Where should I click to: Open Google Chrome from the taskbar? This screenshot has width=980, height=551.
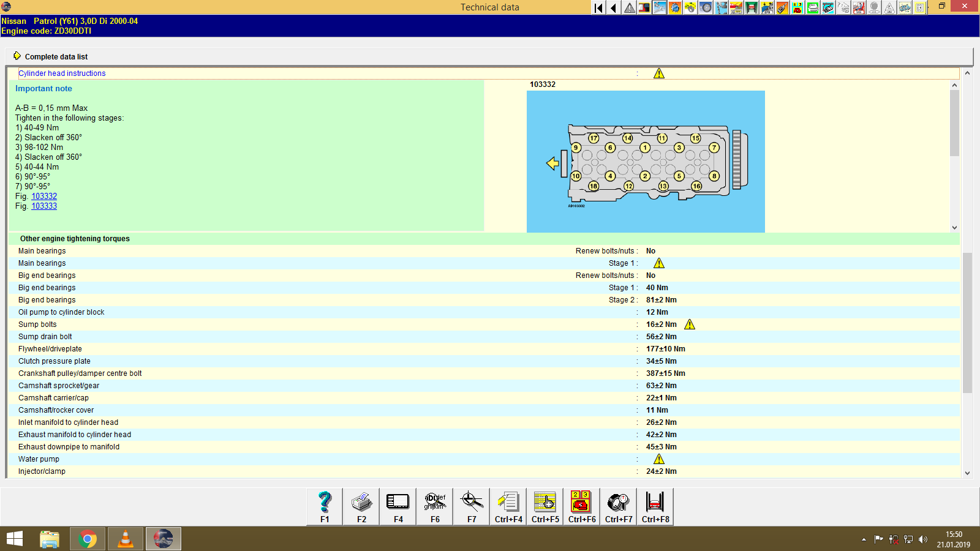pyautogui.click(x=87, y=539)
